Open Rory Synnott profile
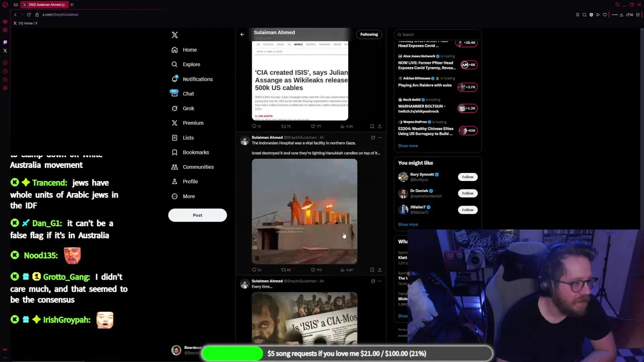Image resolution: width=644 pixels, height=362 pixels. tap(422, 174)
